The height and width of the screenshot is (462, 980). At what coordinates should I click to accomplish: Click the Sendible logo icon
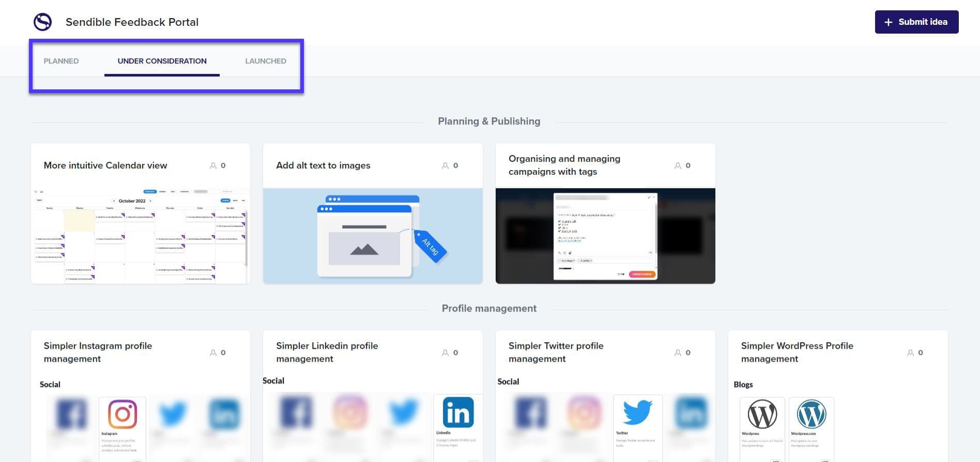pyautogui.click(x=42, y=22)
